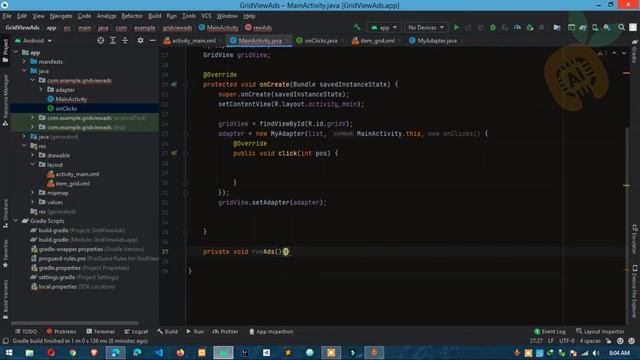640x360 pixels.
Task: Expand all in Project panel toolbar
Action: click(x=113, y=40)
